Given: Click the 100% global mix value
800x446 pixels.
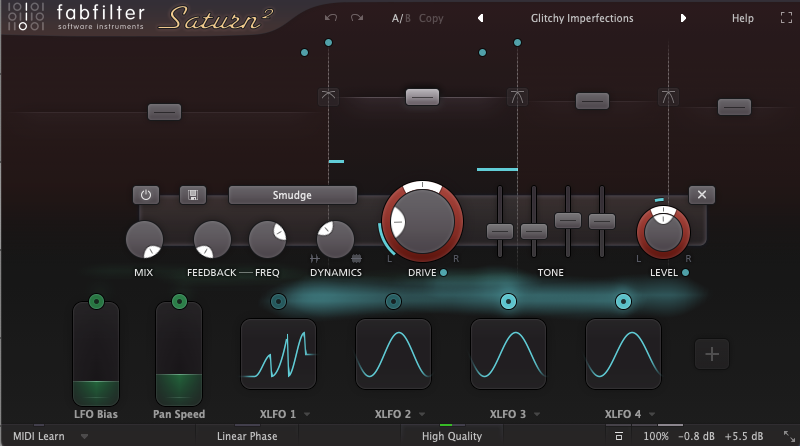Looking at the screenshot, I should pos(656,436).
